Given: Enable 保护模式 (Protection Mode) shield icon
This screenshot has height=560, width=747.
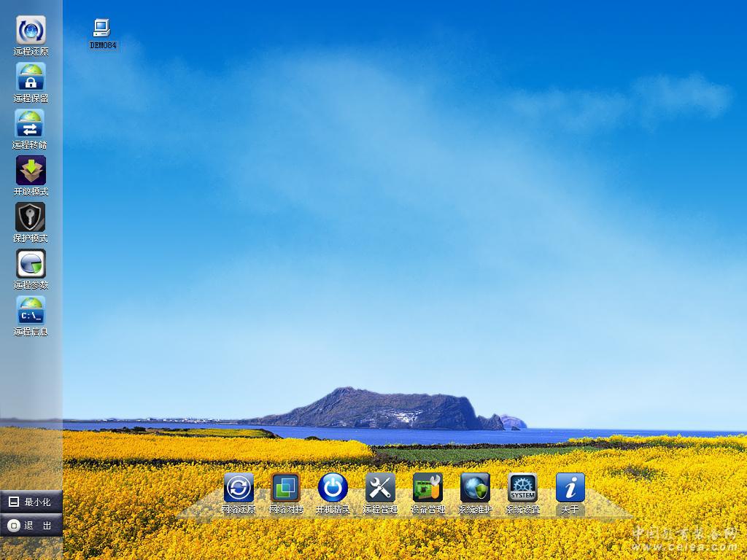Looking at the screenshot, I should [31, 217].
